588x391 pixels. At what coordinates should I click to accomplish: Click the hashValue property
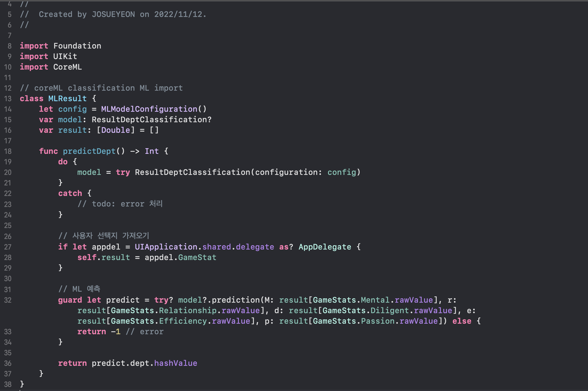[176, 363]
